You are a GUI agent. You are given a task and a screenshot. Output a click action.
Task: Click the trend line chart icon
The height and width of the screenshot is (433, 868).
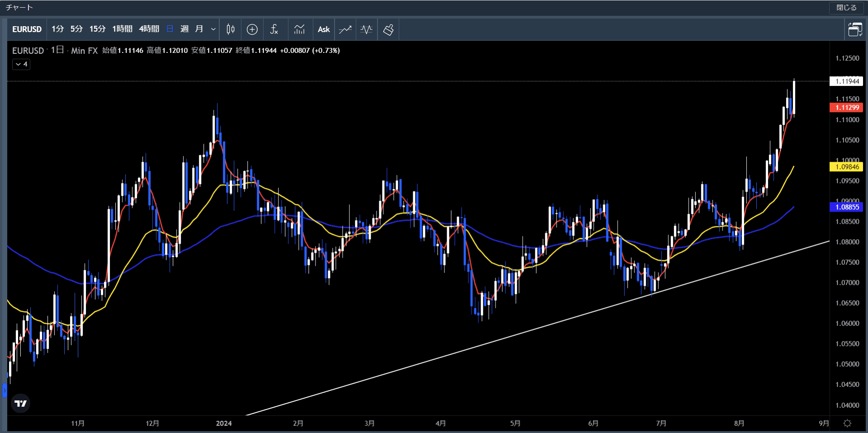[345, 29]
